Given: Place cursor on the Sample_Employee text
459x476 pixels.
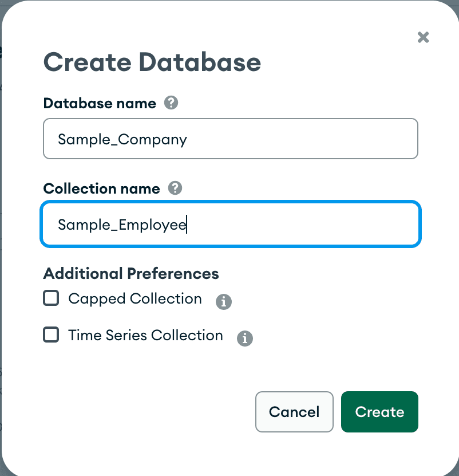Looking at the screenshot, I should pos(122,225).
